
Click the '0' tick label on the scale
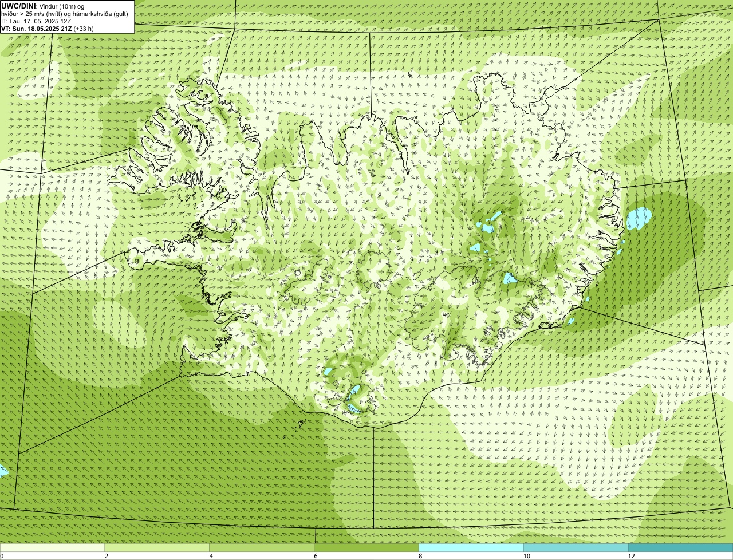pos(2,556)
